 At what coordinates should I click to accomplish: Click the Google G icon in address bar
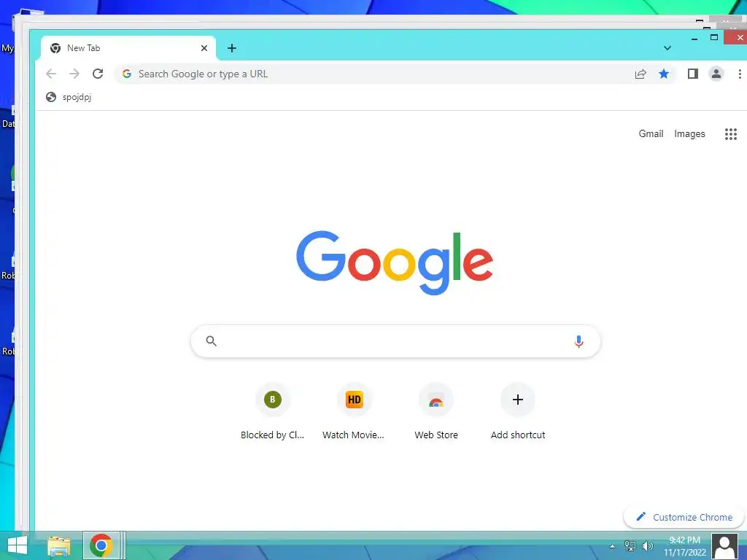[127, 74]
